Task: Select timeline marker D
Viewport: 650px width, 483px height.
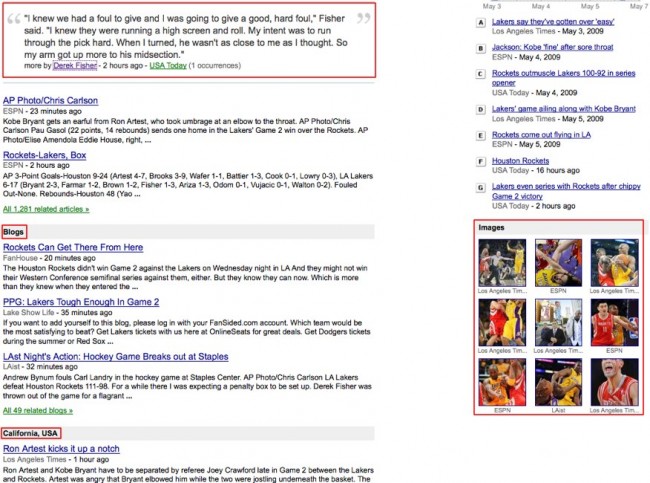Action: pyautogui.click(x=480, y=110)
